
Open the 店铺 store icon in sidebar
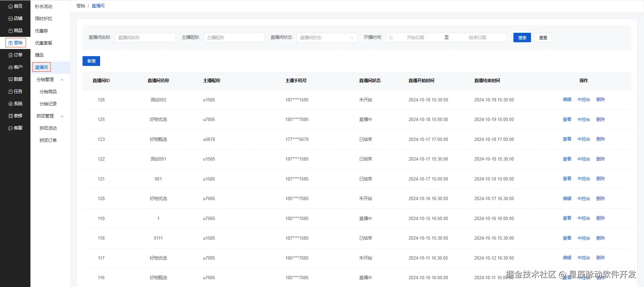point(10,19)
